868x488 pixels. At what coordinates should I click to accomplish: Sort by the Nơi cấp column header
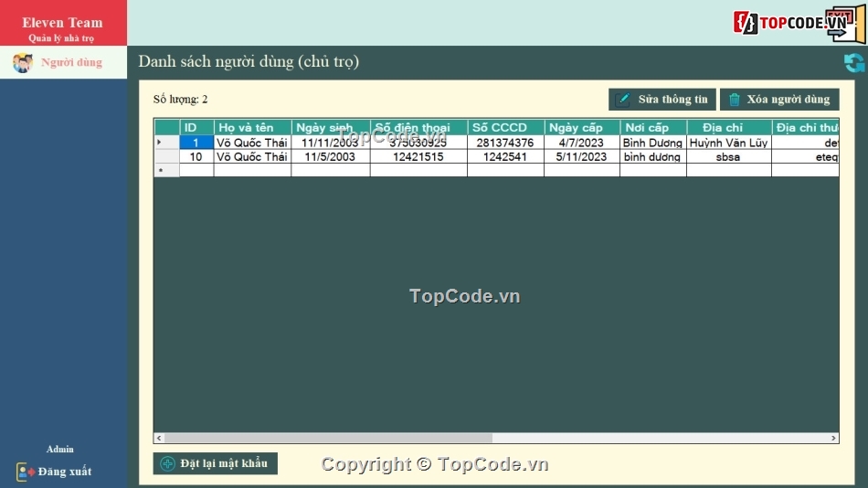click(x=653, y=127)
